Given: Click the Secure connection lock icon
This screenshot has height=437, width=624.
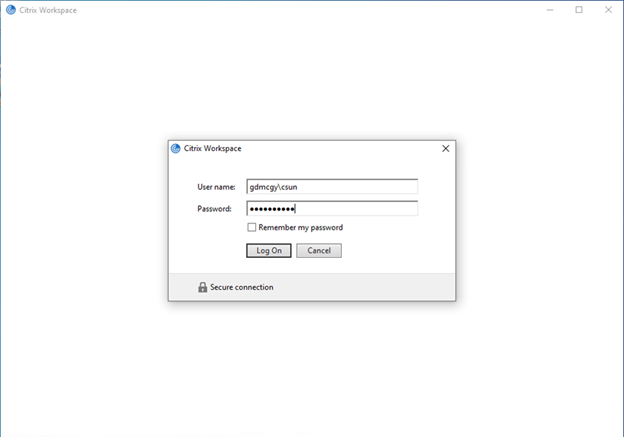Looking at the screenshot, I should (x=203, y=287).
